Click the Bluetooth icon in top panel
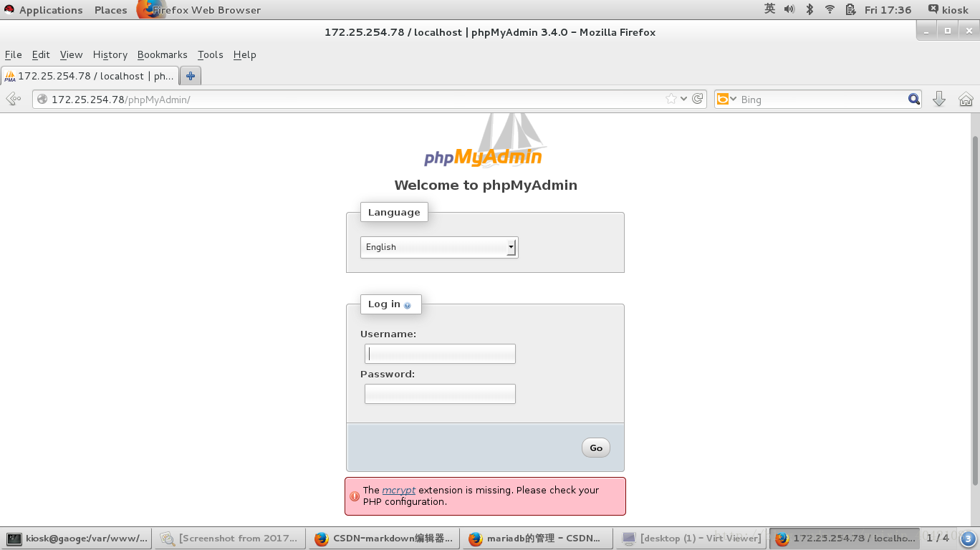The height and width of the screenshot is (550, 980). [x=810, y=9]
